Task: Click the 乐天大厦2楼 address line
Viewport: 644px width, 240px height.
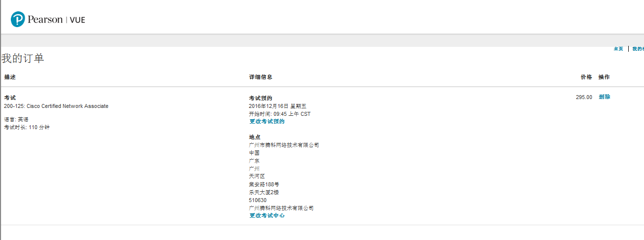Action: click(264, 192)
